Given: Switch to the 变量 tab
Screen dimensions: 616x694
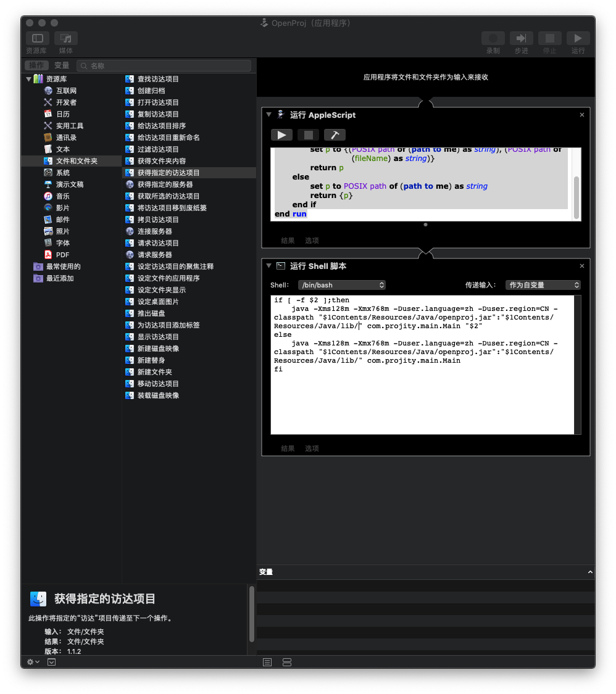Looking at the screenshot, I should click(62, 65).
